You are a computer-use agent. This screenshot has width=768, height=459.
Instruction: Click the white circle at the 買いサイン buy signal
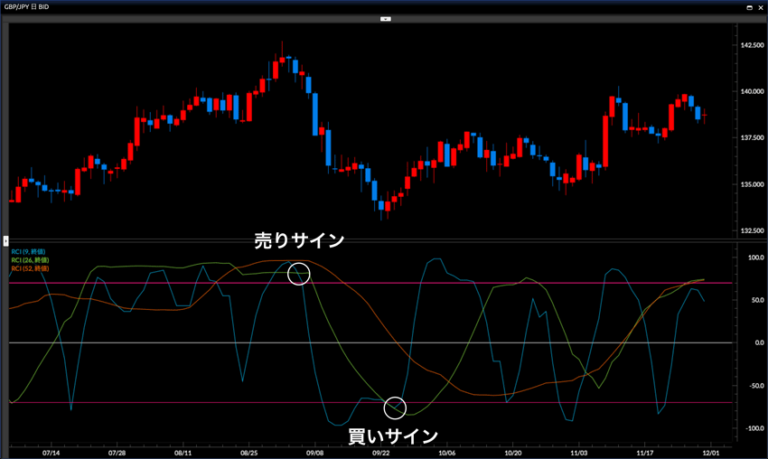coord(395,407)
